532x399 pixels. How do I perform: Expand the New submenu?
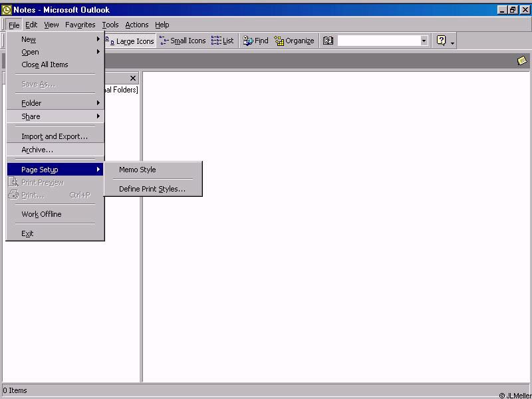point(55,39)
